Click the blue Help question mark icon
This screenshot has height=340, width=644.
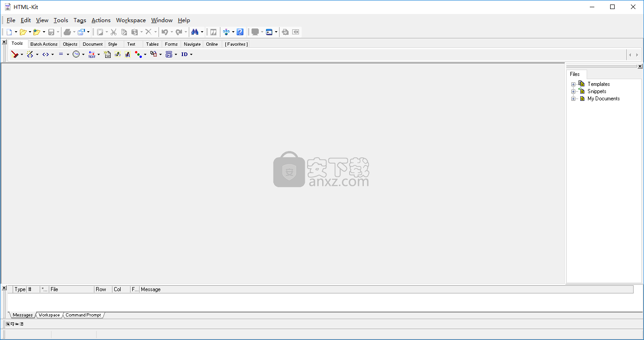click(240, 32)
